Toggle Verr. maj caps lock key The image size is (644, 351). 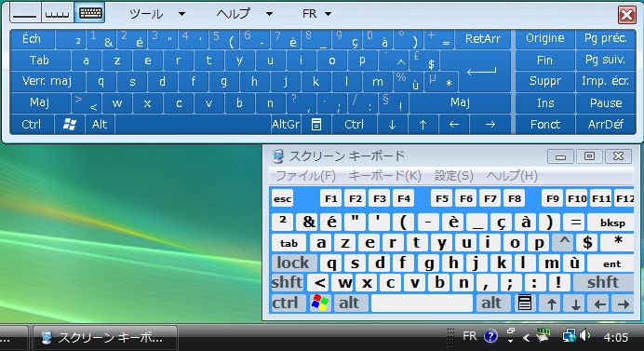click(x=47, y=81)
